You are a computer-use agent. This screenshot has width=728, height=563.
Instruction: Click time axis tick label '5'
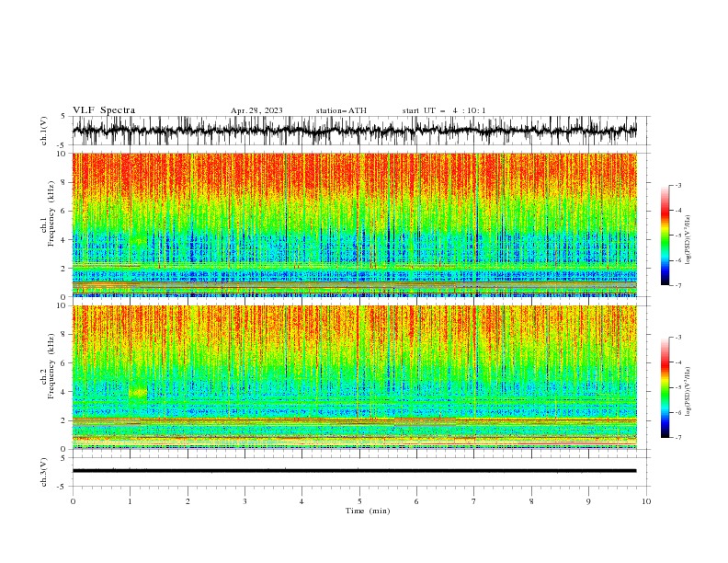[x=359, y=501]
